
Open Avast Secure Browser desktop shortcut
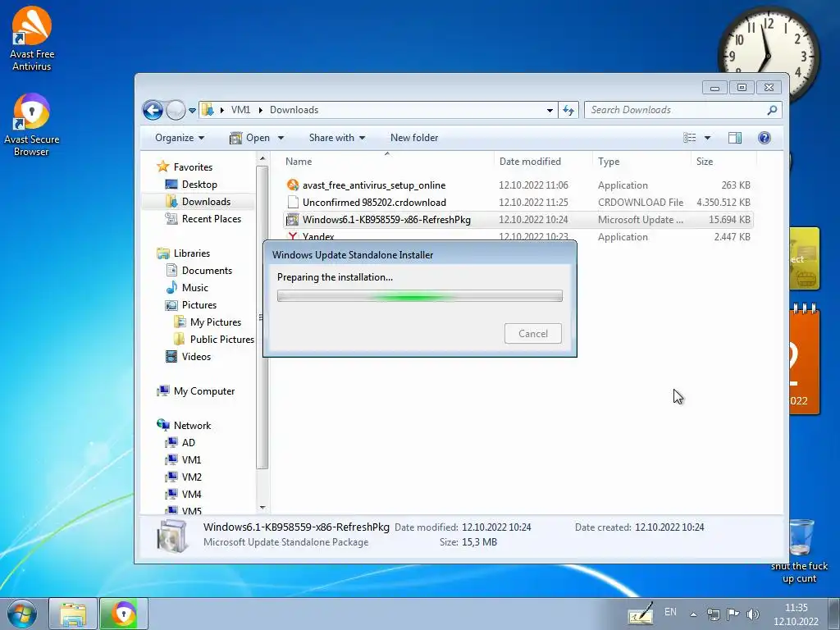click(31, 125)
